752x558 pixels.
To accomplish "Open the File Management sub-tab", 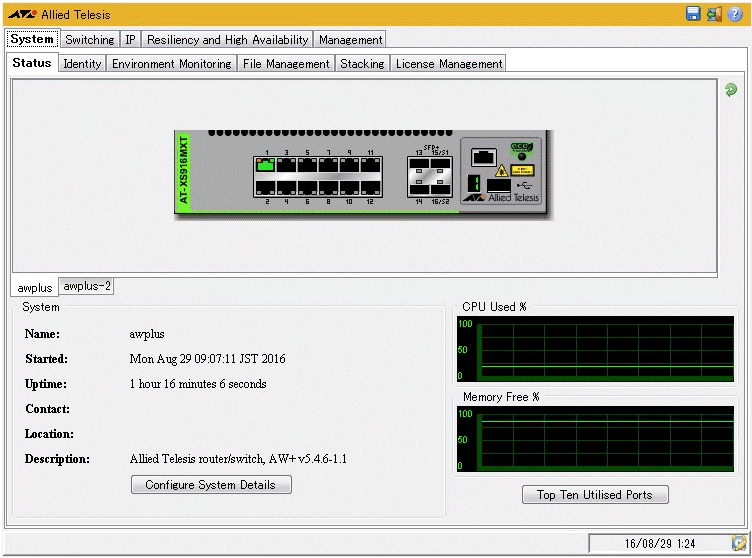I will (286, 64).
